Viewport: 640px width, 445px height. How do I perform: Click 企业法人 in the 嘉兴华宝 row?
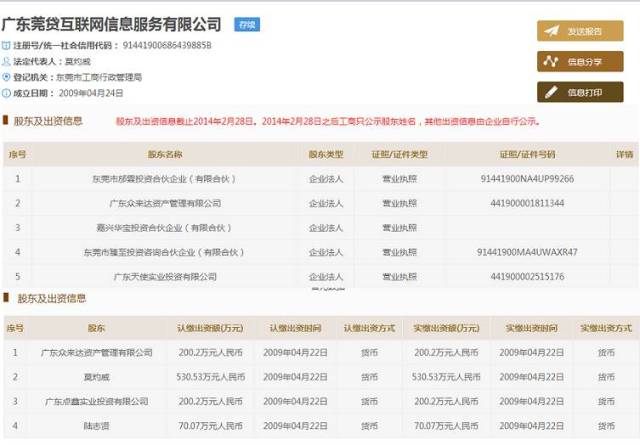click(x=326, y=228)
